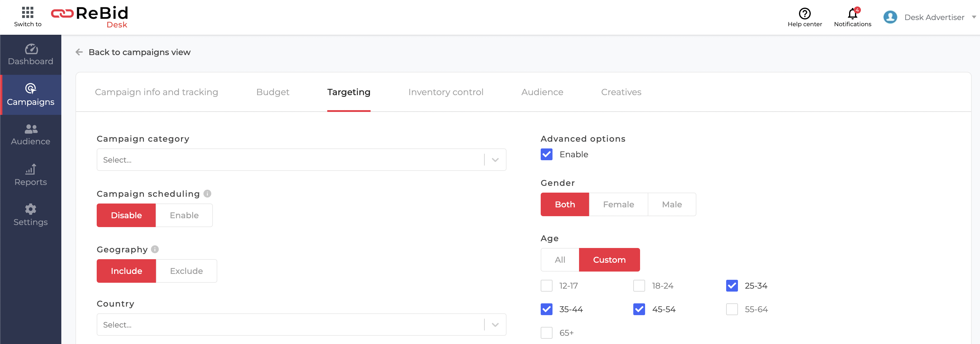
Task: Click the Desk Advertiser profile avatar
Action: pos(890,17)
